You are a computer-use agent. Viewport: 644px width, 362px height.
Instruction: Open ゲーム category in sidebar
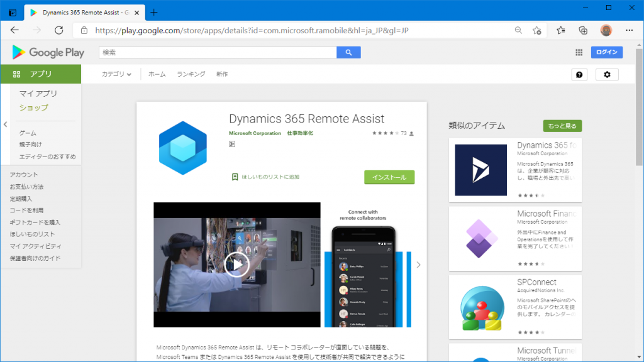click(x=28, y=133)
